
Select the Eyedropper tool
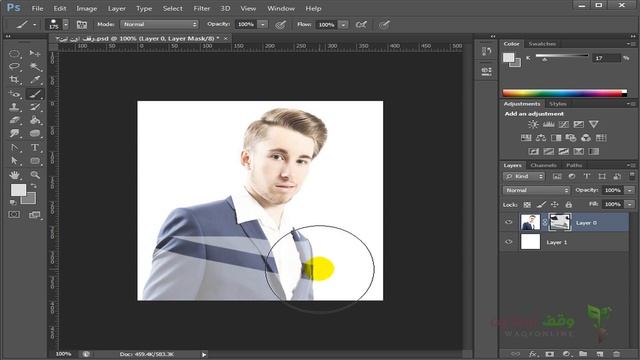tap(35, 80)
